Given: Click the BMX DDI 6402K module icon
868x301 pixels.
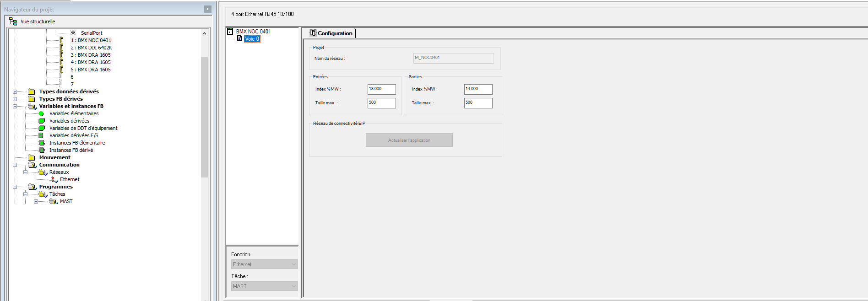Looking at the screenshot, I should click(61, 48).
